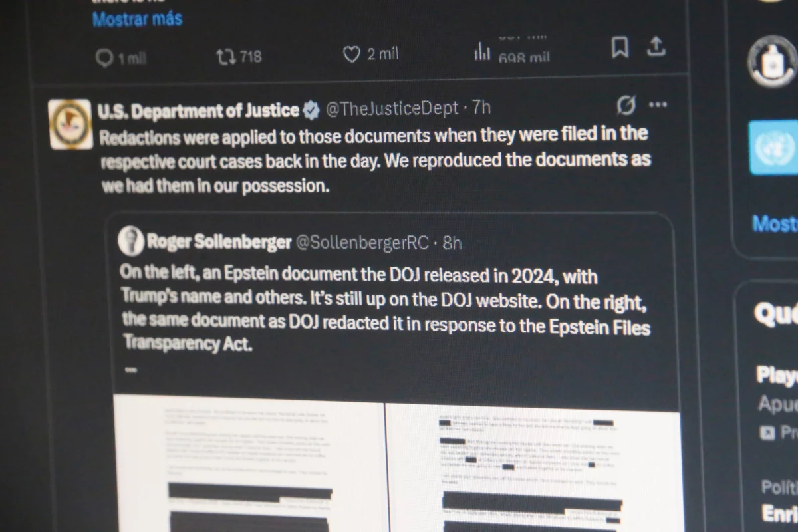The width and height of the screenshot is (798, 532).
Task: Click the sidebar Mostrar más link
Action: coord(775,223)
